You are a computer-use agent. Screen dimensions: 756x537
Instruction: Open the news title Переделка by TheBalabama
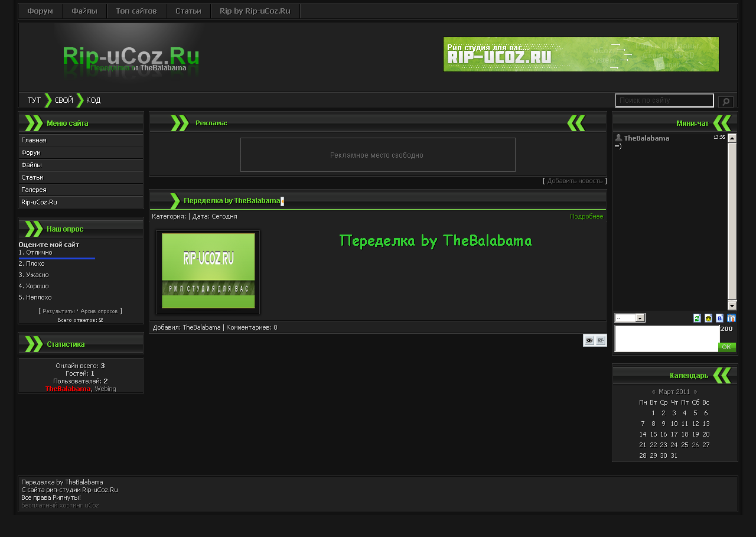(x=232, y=201)
